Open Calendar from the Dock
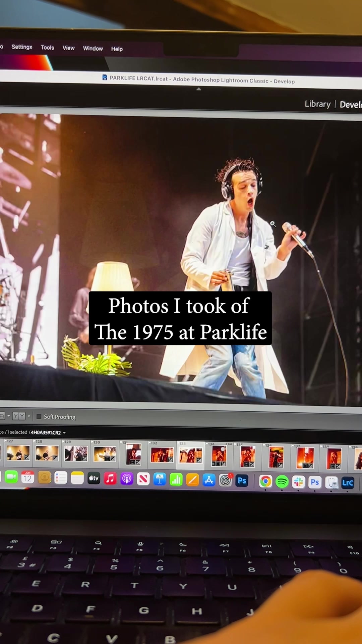Screen dimensions: 362x644 coord(28,477)
